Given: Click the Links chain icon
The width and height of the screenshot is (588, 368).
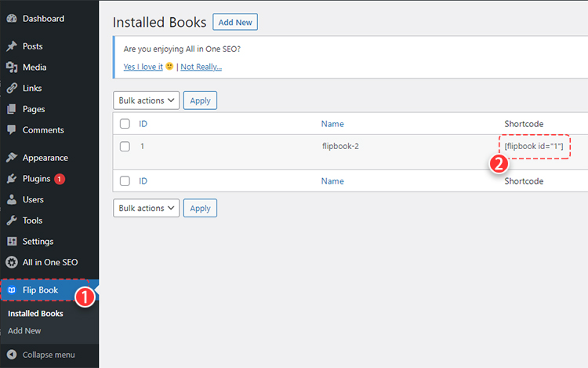Looking at the screenshot, I should pyautogui.click(x=12, y=89).
